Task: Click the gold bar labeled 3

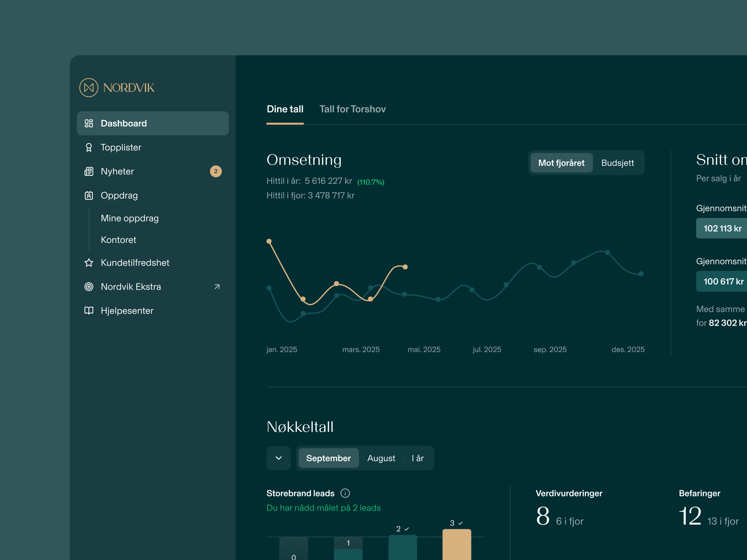Action: click(x=457, y=544)
